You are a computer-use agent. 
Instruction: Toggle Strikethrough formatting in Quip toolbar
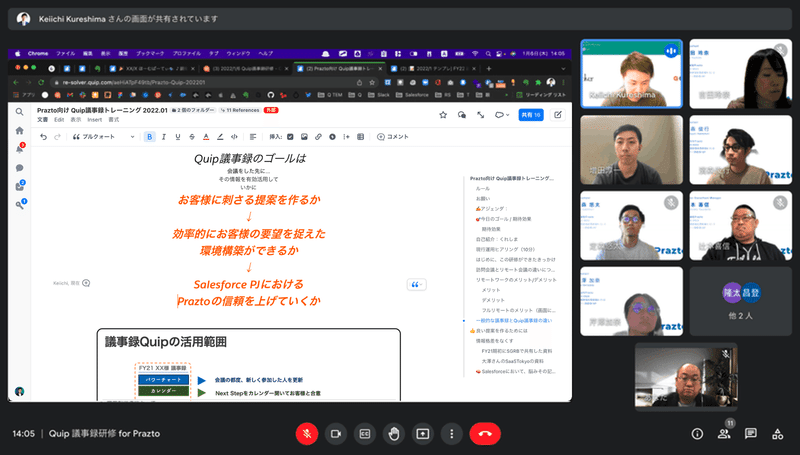[x=192, y=137]
